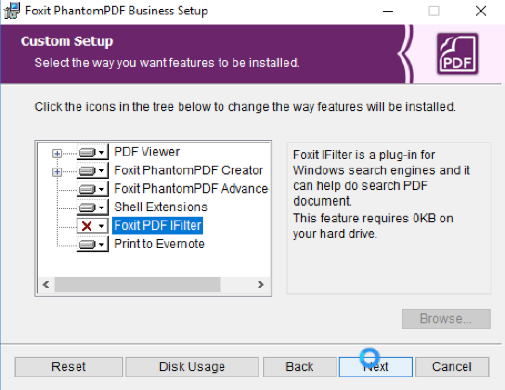The width and height of the screenshot is (505, 390).
Task: Click the Disk Usage button
Action: tap(192, 367)
